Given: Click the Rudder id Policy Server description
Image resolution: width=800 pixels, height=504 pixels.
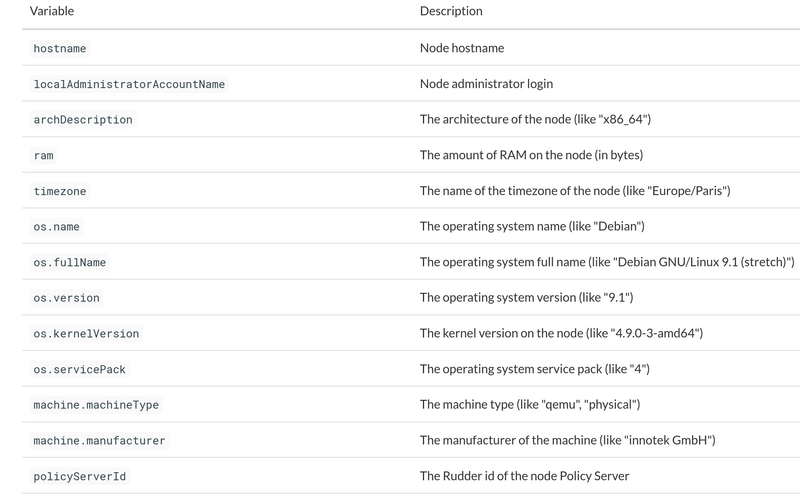Looking at the screenshot, I should (524, 476).
